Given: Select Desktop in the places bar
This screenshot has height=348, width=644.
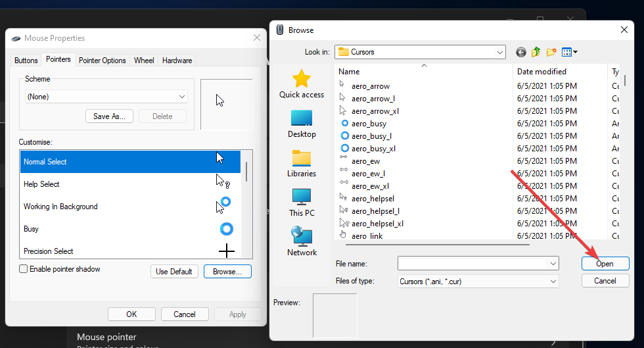Looking at the screenshot, I should coord(302,124).
